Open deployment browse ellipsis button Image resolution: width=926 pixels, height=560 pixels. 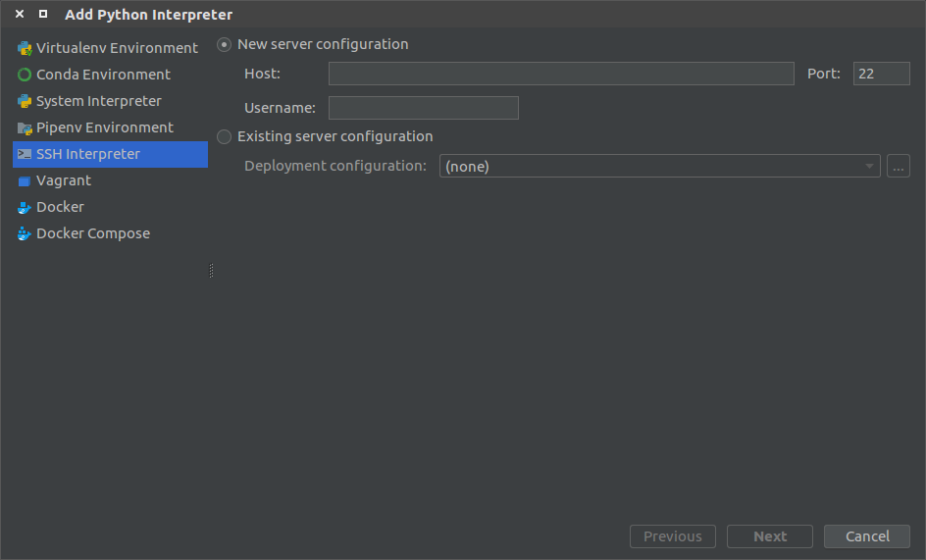point(898,166)
